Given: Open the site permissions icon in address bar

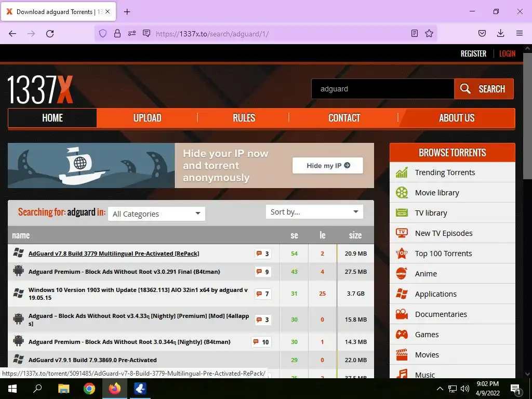Looking at the screenshot, I should coord(132,33).
